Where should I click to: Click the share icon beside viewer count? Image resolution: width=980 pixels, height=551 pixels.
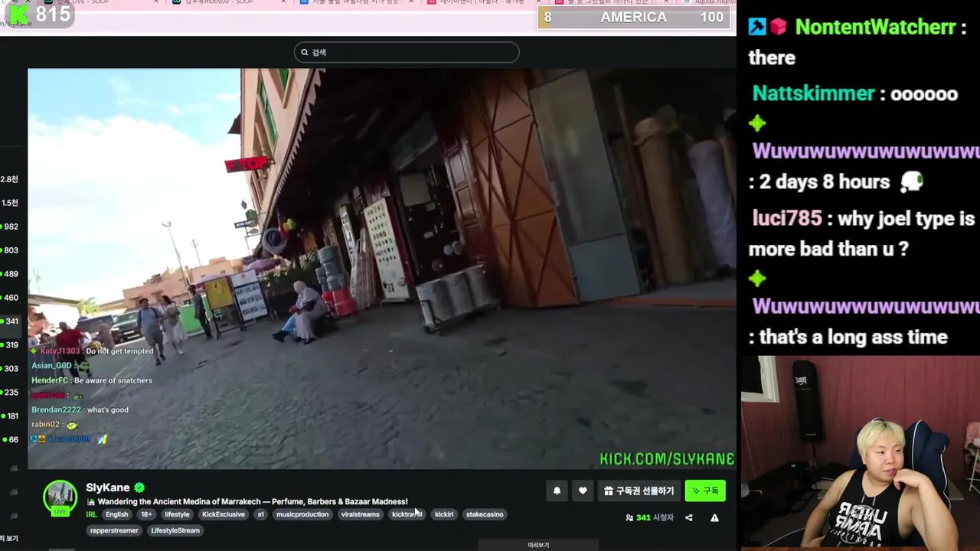coord(689,518)
